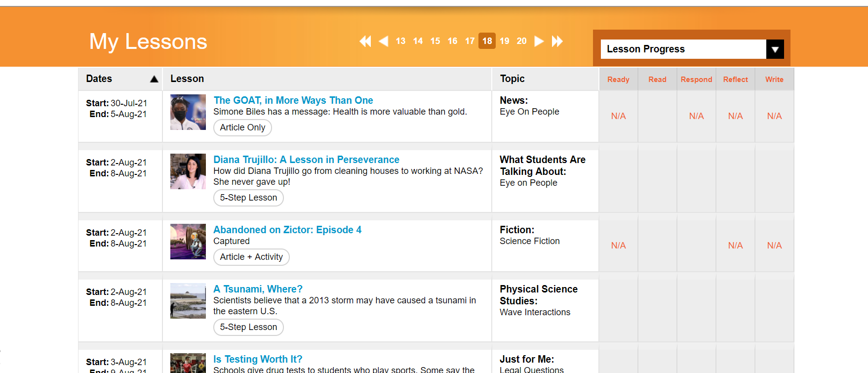Viewport: 868px width, 373px height.
Task: Switch to page 20
Action: point(521,41)
